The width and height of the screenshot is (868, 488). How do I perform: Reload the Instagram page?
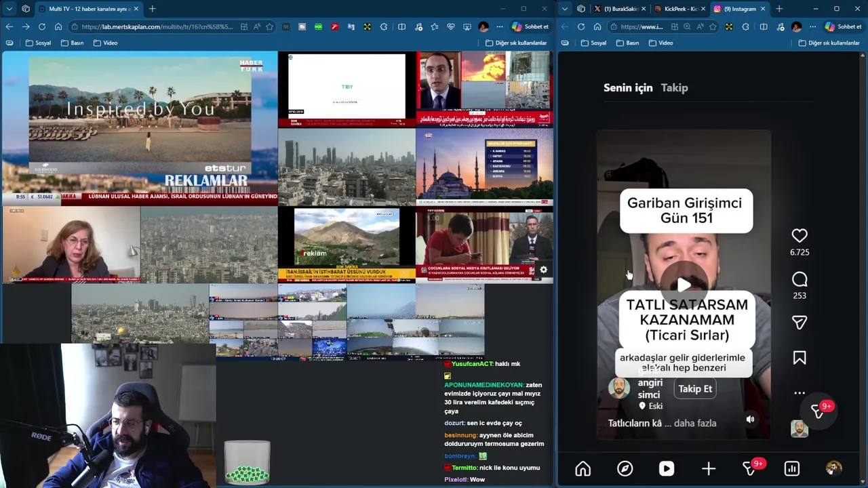click(581, 26)
